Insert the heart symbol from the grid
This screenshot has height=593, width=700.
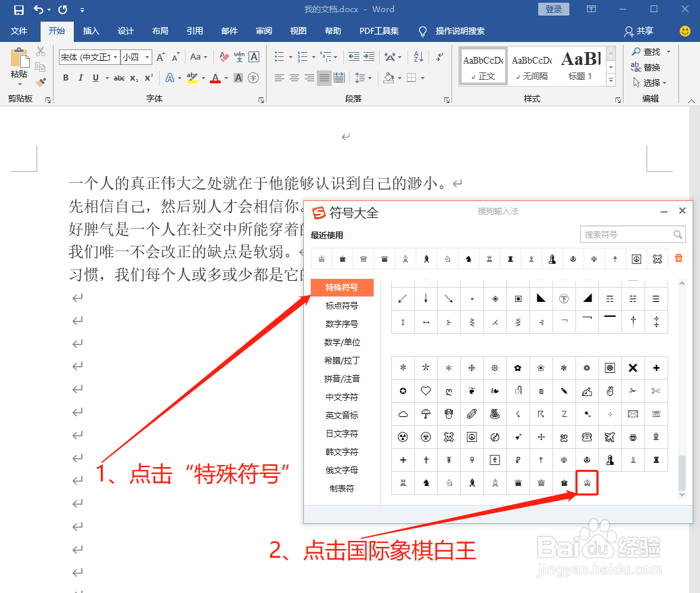[x=425, y=391]
